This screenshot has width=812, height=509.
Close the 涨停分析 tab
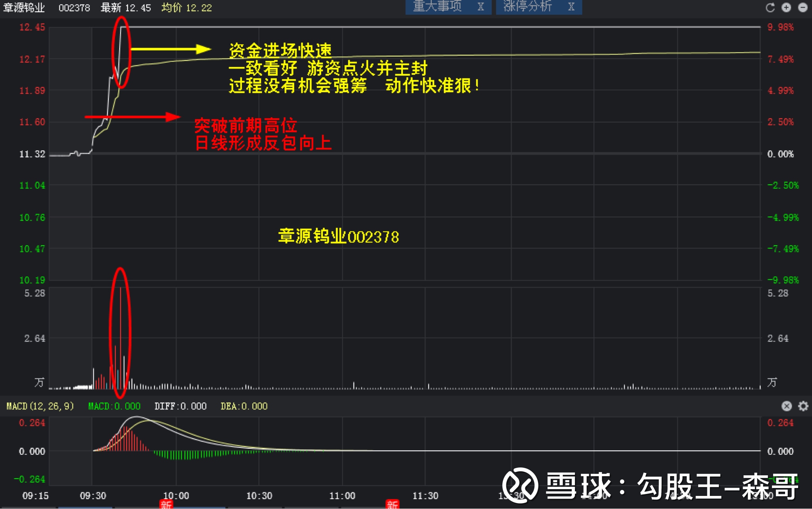click(x=571, y=7)
